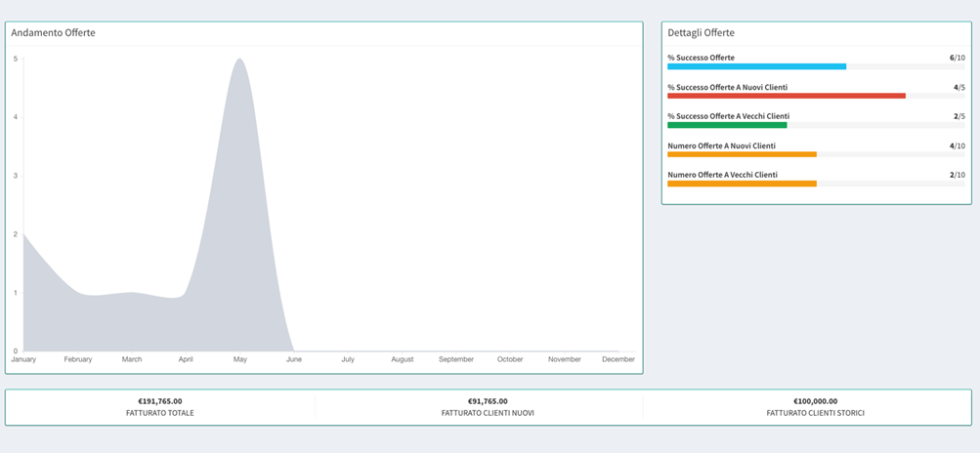Click the green Successo Offerte A Vecchi Clienti bar

click(727, 125)
